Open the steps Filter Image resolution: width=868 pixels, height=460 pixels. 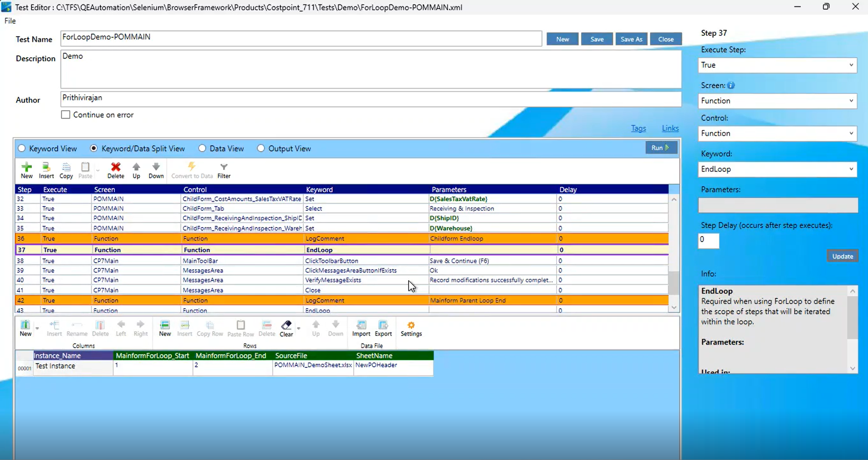point(224,170)
